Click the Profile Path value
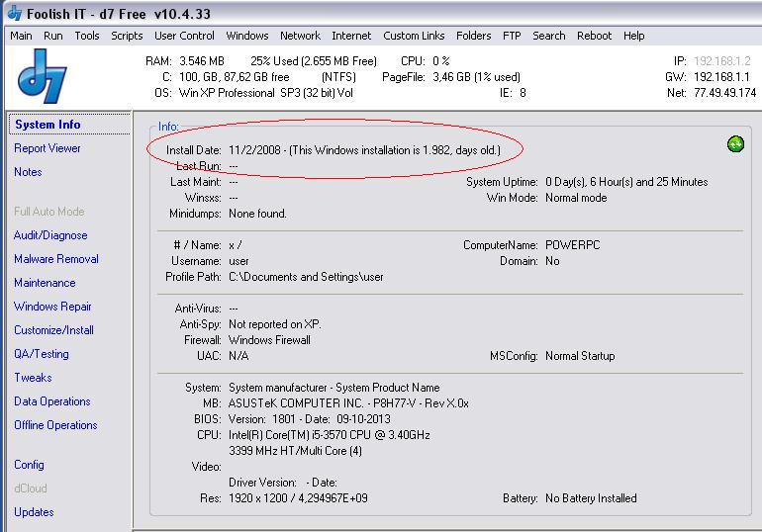Image resolution: width=762 pixels, height=532 pixels. click(x=306, y=277)
